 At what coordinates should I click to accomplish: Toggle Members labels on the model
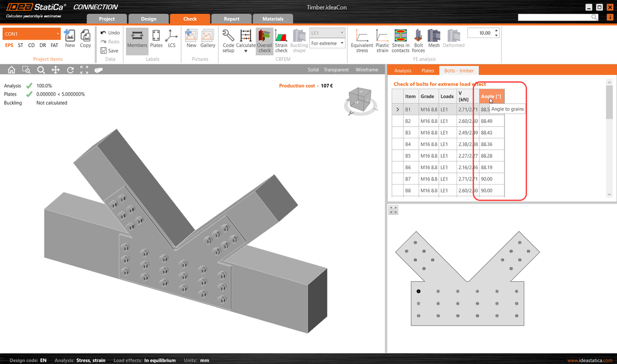point(137,41)
